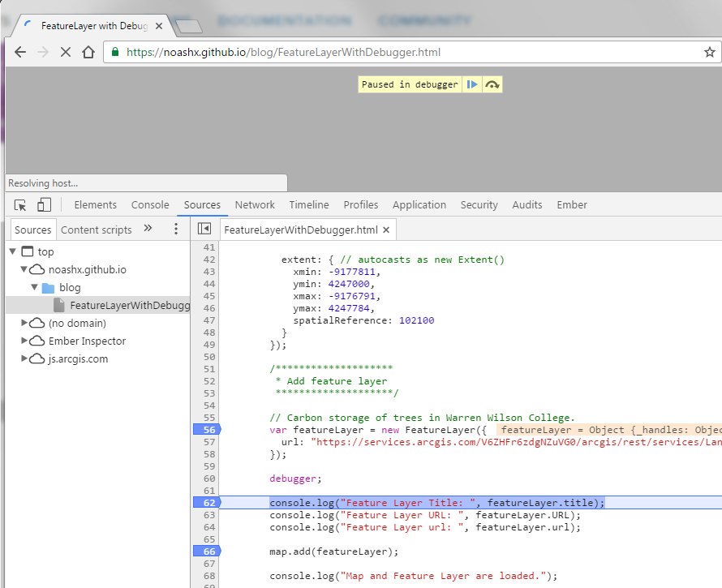Add breakpoint at line 42 gutter
Viewport: 722px width, 588px height.
pos(209,260)
